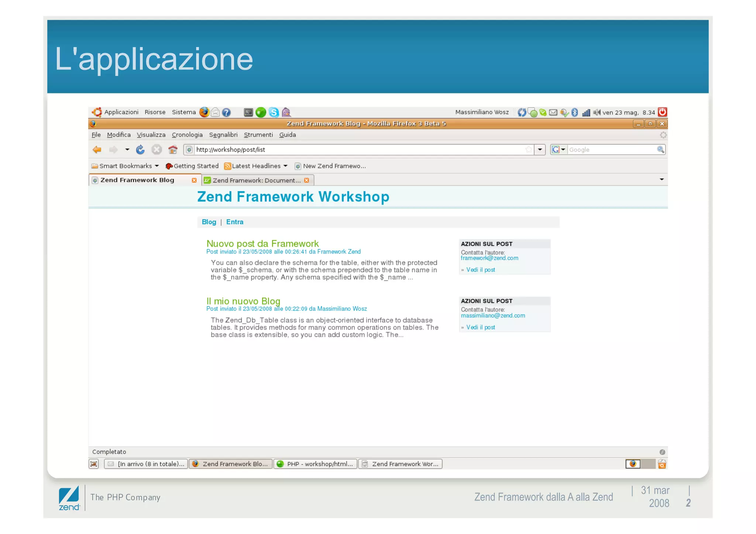Open Skype from the top panel
The width and height of the screenshot is (756, 534).
click(x=274, y=112)
